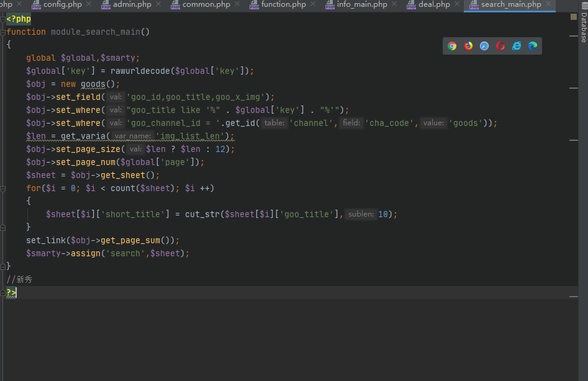Click the function closing brace fold marker
This screenshot has width=588, height=381.
tap(2, 266)
